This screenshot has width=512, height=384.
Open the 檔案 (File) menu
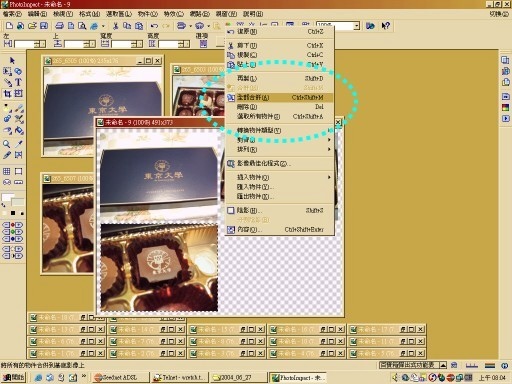click(x=12, y=14)
